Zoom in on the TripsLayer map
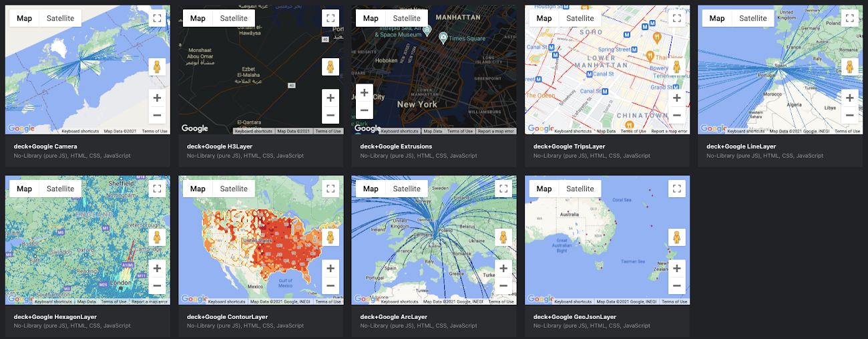 coord(677,98)
